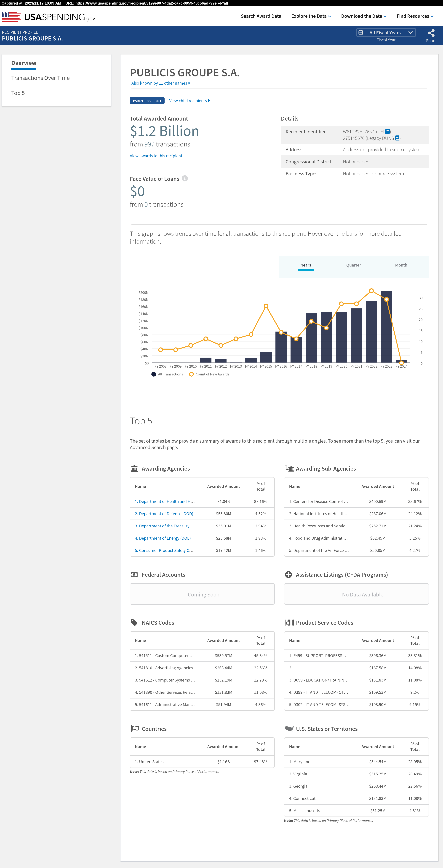
Task: Click 541512 - Computer Systems row
Action: 202,680
